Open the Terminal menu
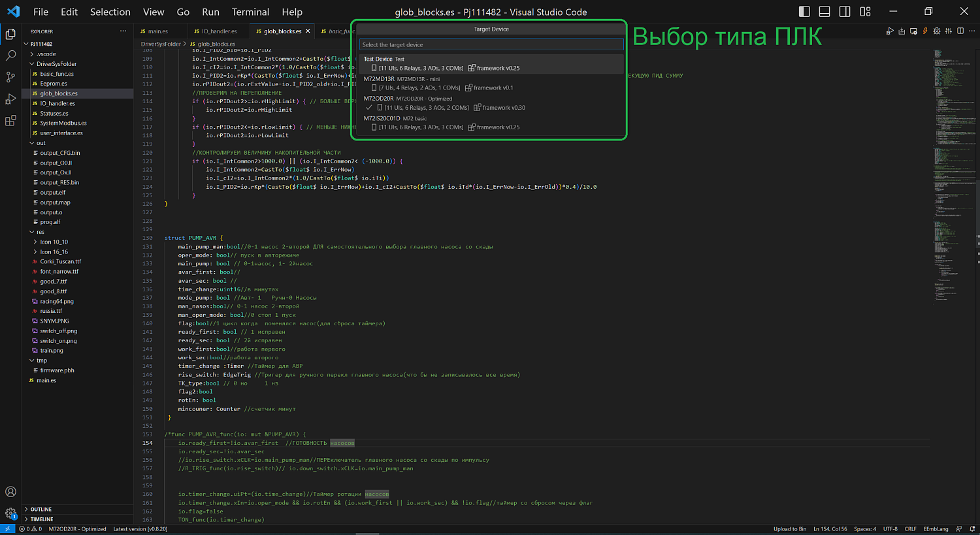The image size is (980, 535). point(250,12)
